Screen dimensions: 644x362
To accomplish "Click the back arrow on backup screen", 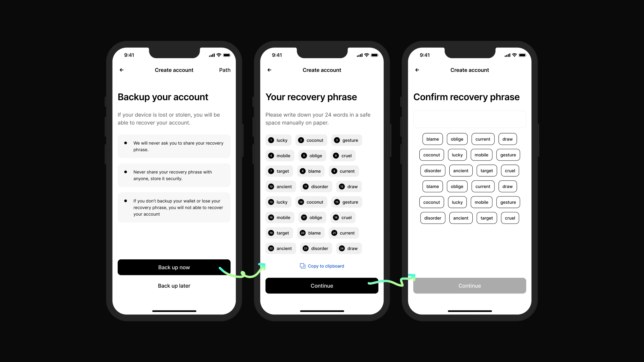I will click(x=122, y=70).
